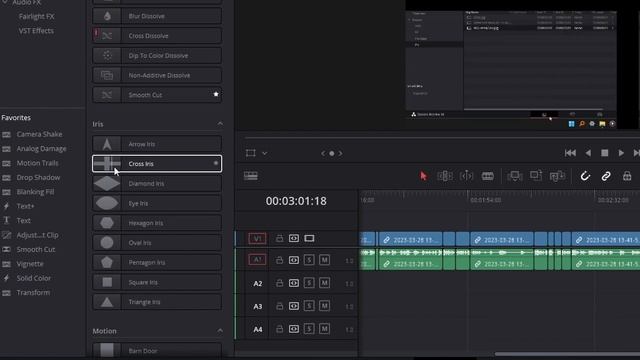Mute the A1 audio track

324,260
